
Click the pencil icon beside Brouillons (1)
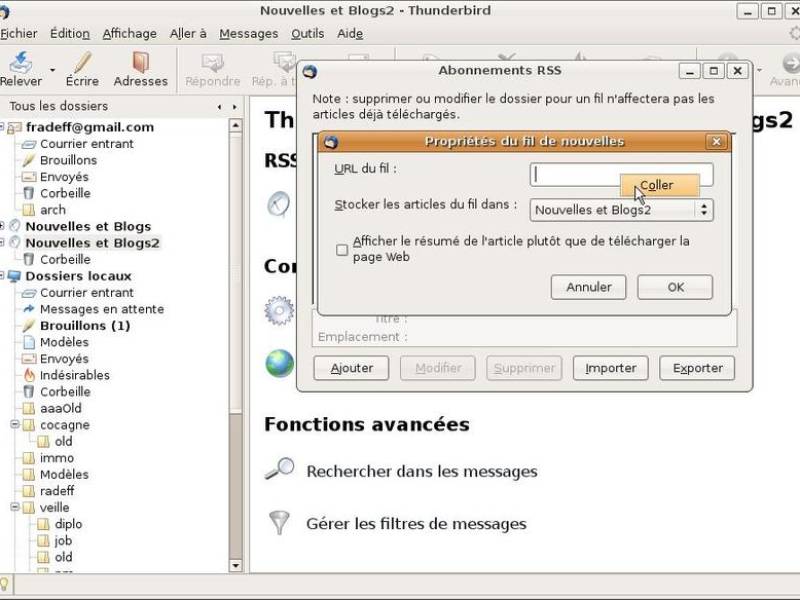pos(29,326)
